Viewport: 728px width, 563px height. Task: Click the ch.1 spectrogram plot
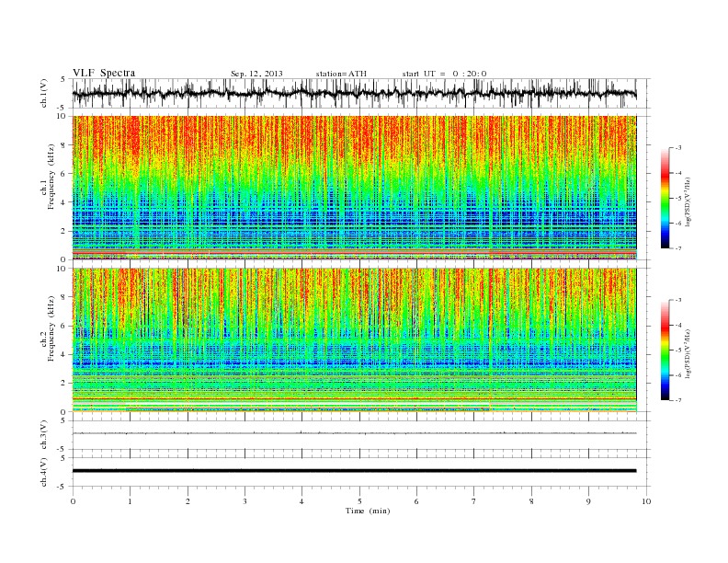(x=355, y=188)
